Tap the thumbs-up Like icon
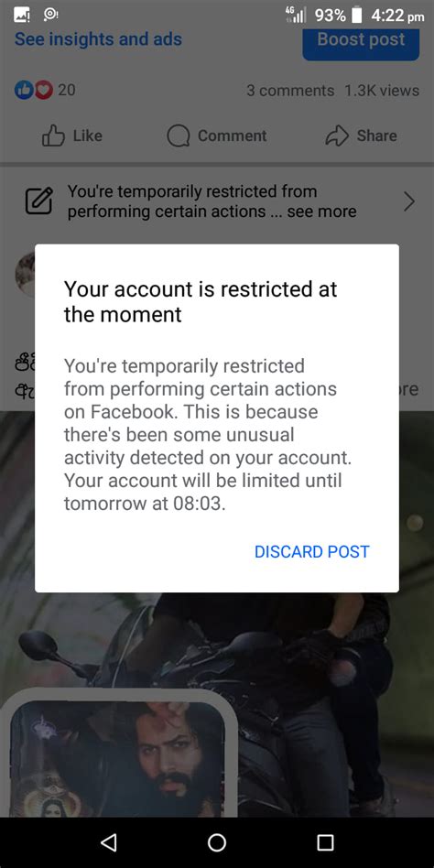The image size is (434, 868). click(54, 136)
